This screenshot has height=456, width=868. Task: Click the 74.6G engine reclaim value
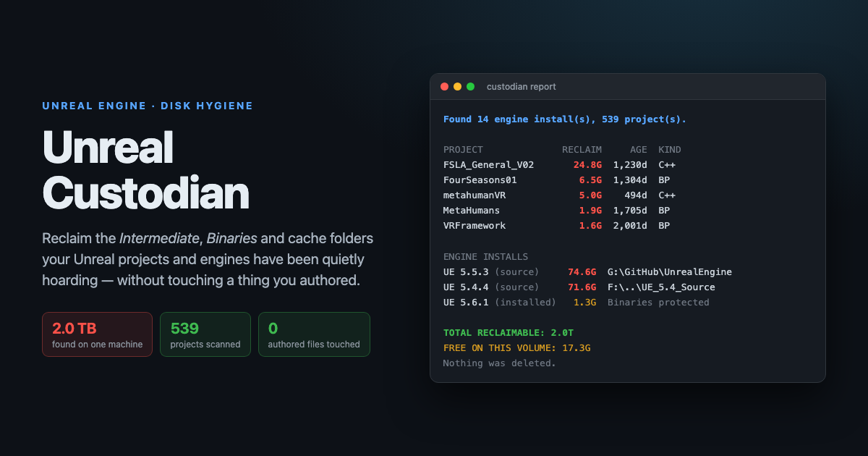point(582,272)
